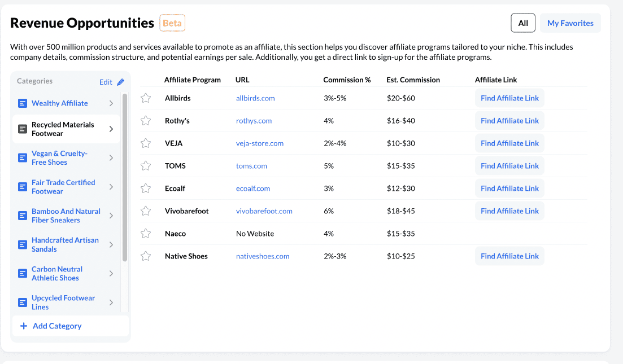Mark Native Shoes as a favorite
Viewport: 623px width, 364px height.
146,256
